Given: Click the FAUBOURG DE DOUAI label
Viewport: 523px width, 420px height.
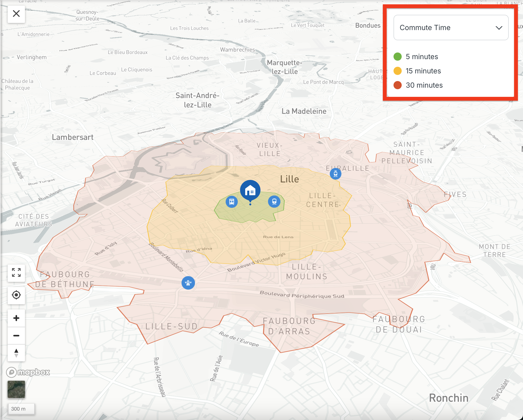Looking at the screenshot, I should 399,324.
